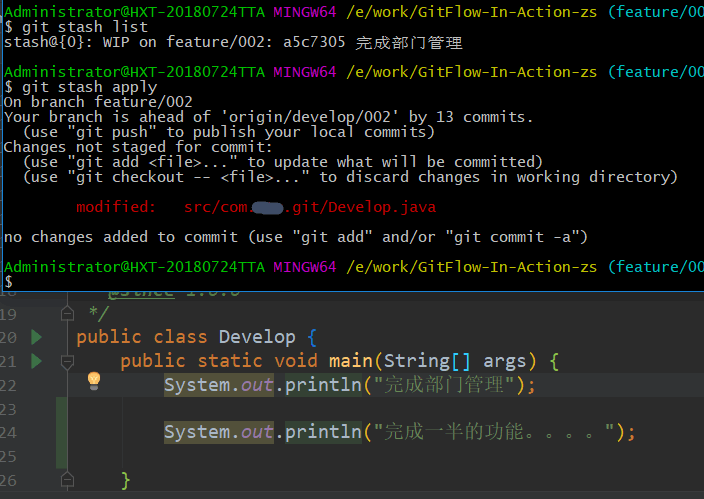Click the println statement with 完成部门管理

click(349, 385)
